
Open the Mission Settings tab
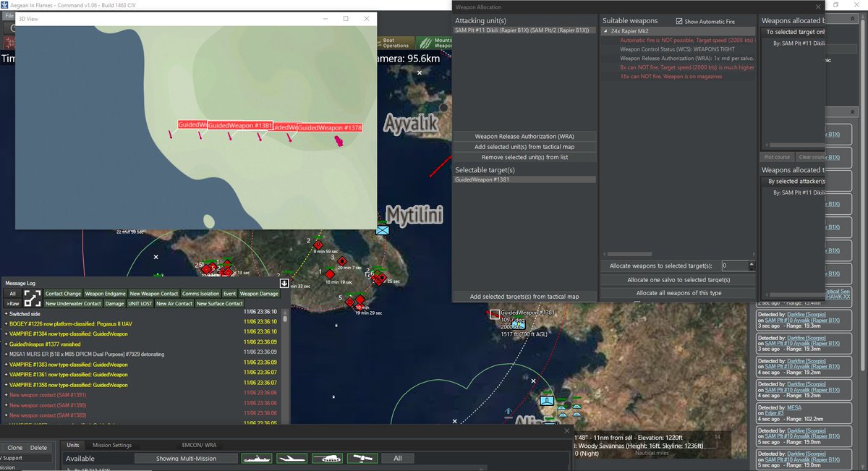click(112, 445)
